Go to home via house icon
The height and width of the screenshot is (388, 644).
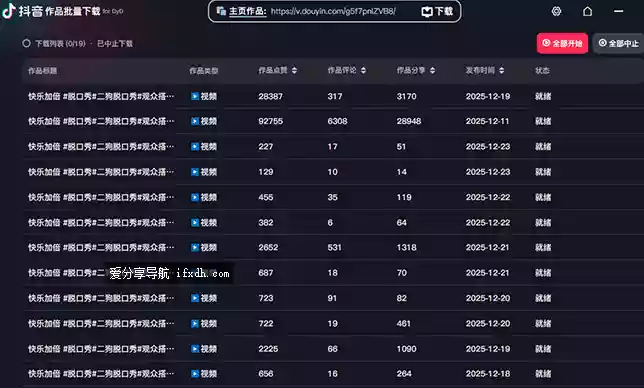click(587, 11)
